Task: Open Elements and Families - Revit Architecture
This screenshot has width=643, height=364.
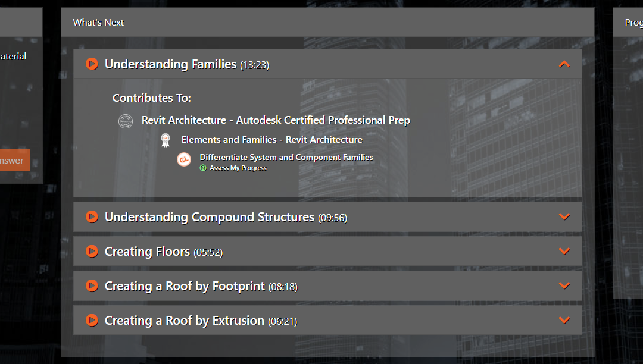Action: [x=271, y=140]
